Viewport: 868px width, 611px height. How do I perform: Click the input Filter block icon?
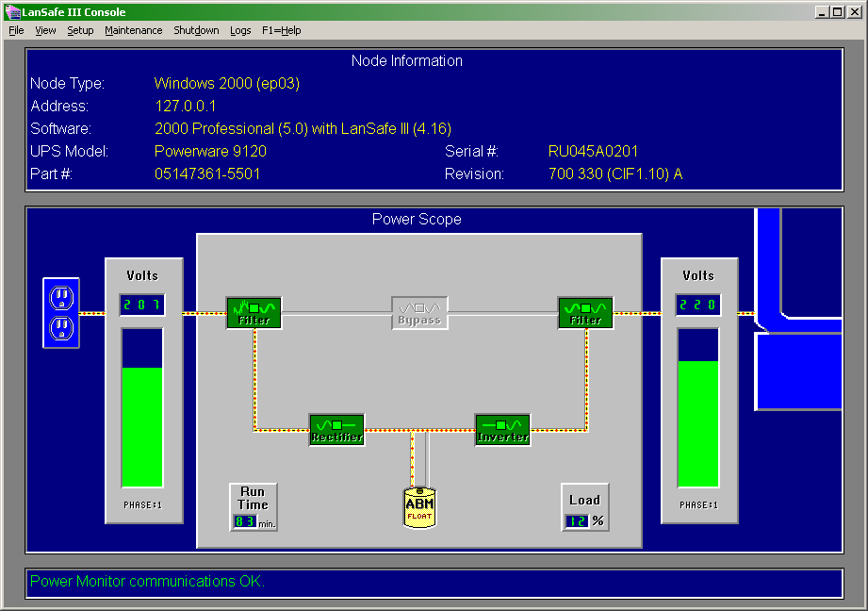click(x=254, y=313)
